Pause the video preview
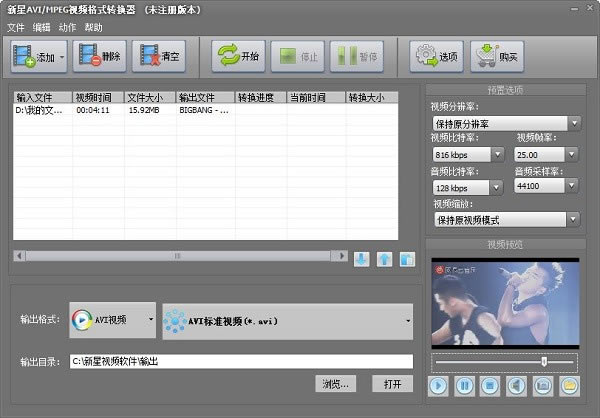The image size is (600, 418). (x=465, y=385)
